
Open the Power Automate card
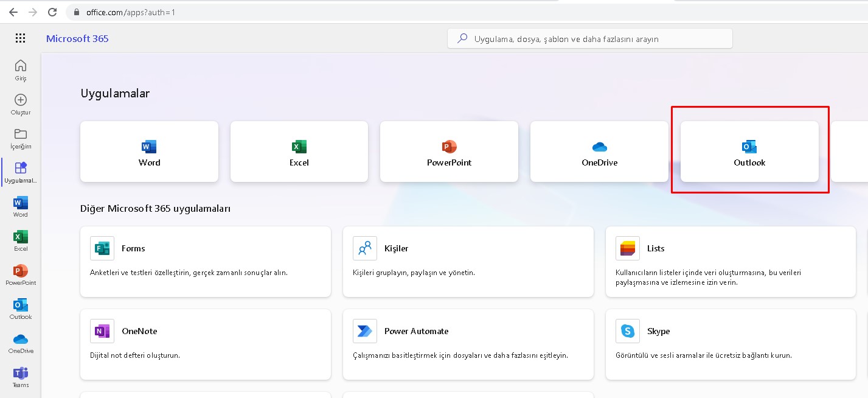468,344
